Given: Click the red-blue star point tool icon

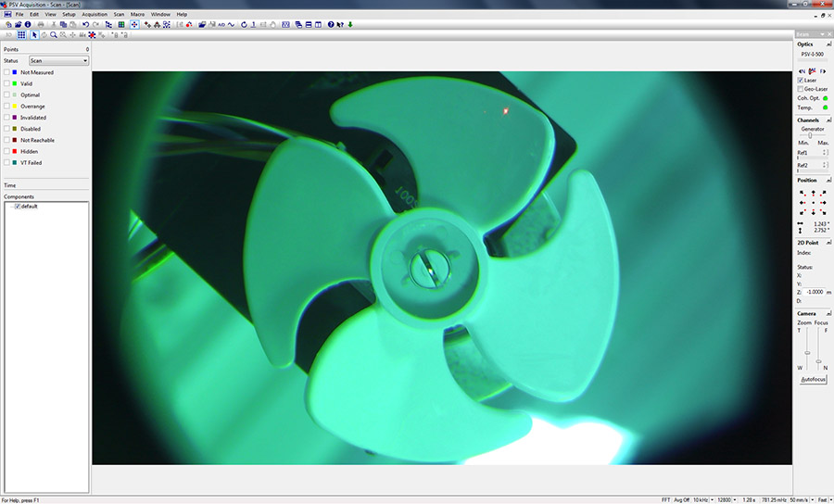Looking at the screenshot, I should pos(92,35).
